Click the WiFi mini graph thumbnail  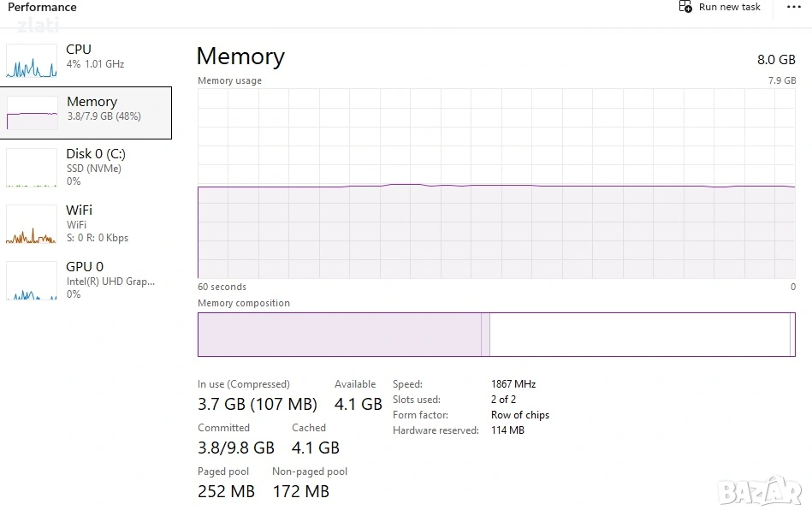pos(32,225)
